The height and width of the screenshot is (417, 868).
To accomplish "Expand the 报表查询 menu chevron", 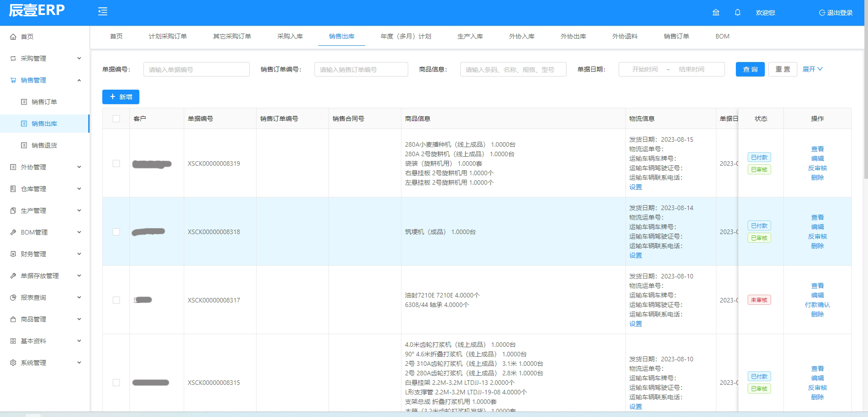I will coord(79,297).
